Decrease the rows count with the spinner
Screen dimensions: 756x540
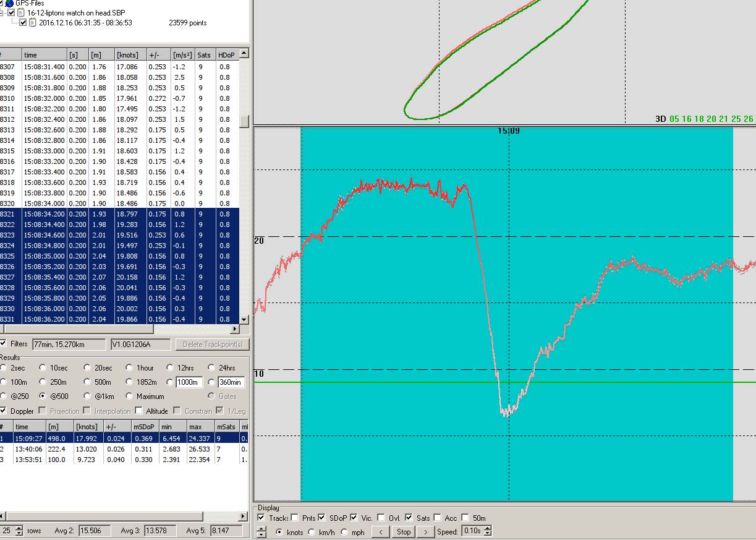[x=19, y=533]
